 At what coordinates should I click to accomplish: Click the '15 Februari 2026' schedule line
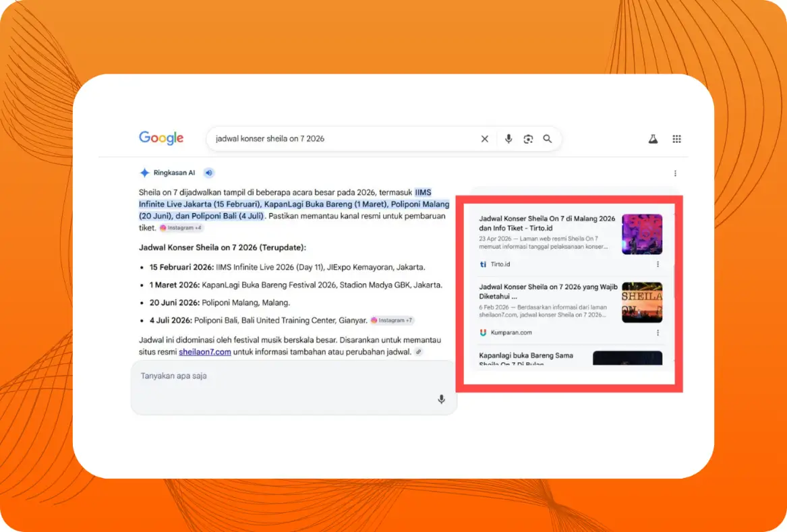[287, 267]
